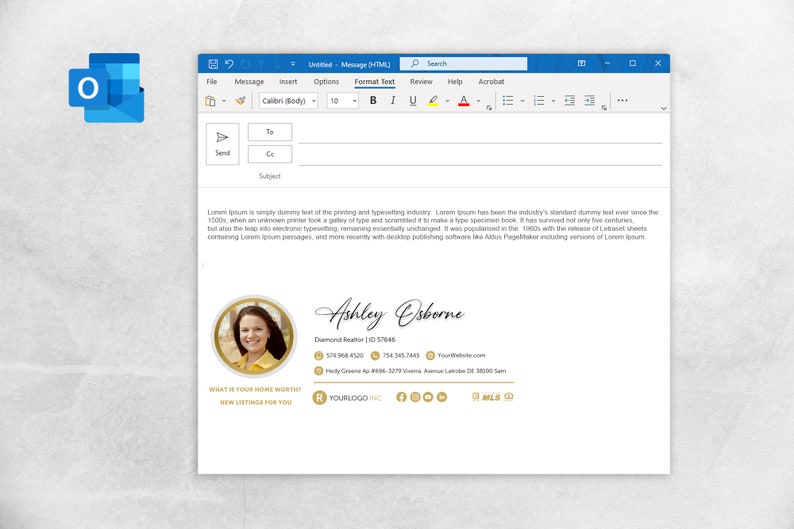Click the Paste clipboard icon
Viewport: 794px width, 529px height.
210,101
